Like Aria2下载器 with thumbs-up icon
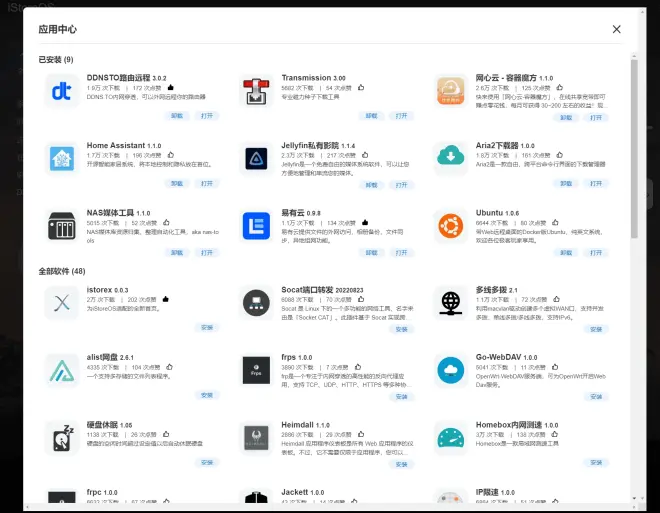660x513 pixels. click(x=559, y=155)
